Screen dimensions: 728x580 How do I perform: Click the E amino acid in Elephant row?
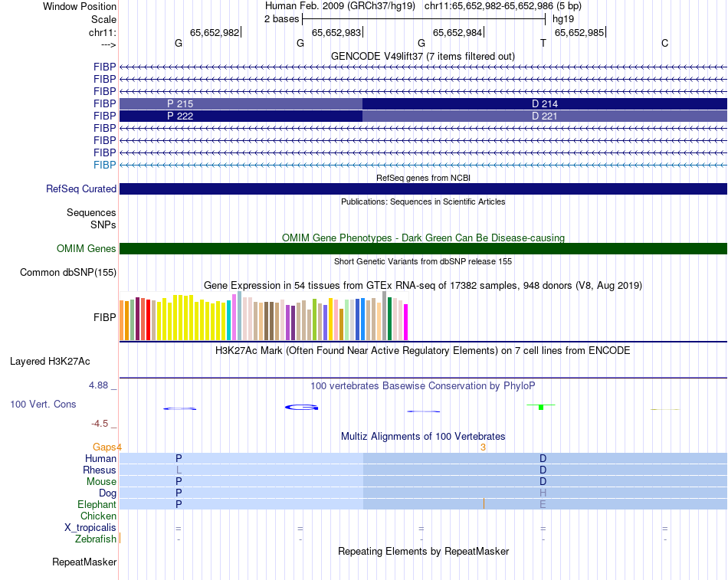click(x=543, y=504)
